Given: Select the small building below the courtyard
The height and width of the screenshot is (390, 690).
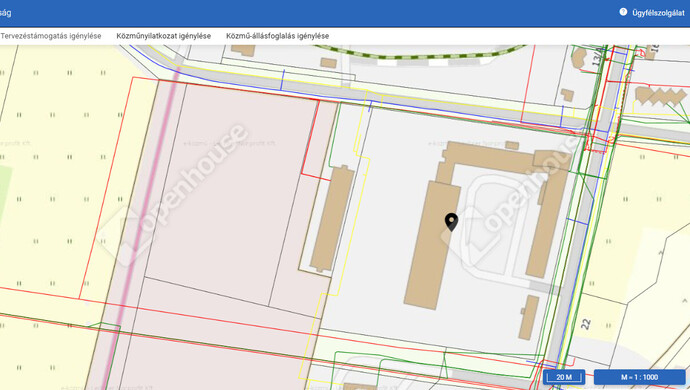Looking at the screenshot, I should (529, 317).
